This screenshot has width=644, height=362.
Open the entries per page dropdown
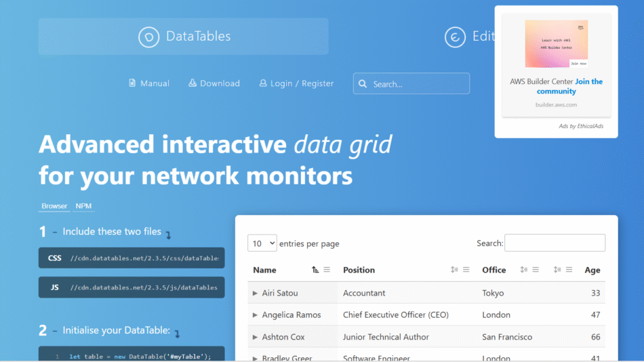262,243
